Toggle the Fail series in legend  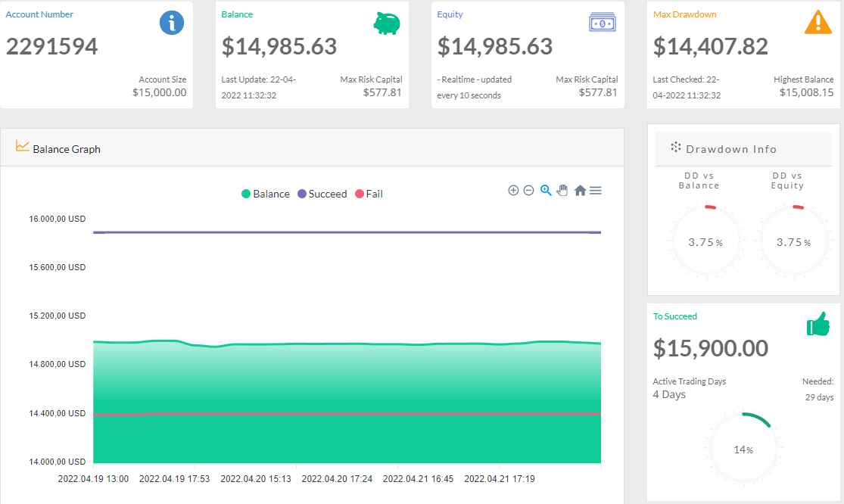pos(369,194)
